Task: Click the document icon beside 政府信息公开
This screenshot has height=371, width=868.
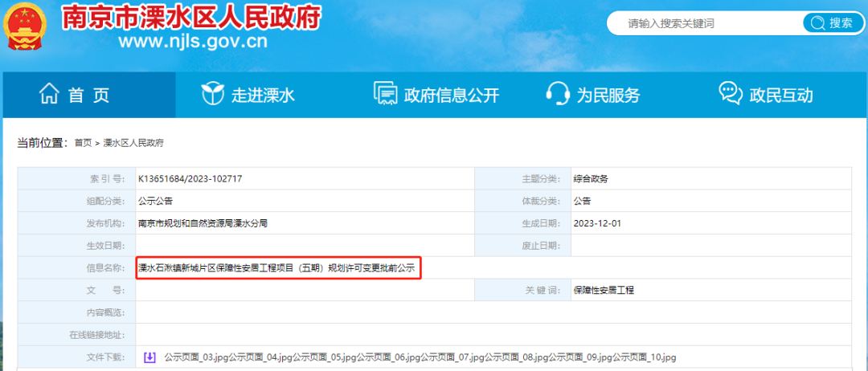Action: click(386, 94)
